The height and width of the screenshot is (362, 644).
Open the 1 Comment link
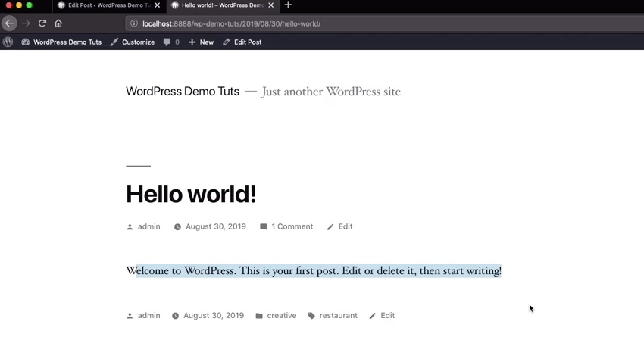292,226
